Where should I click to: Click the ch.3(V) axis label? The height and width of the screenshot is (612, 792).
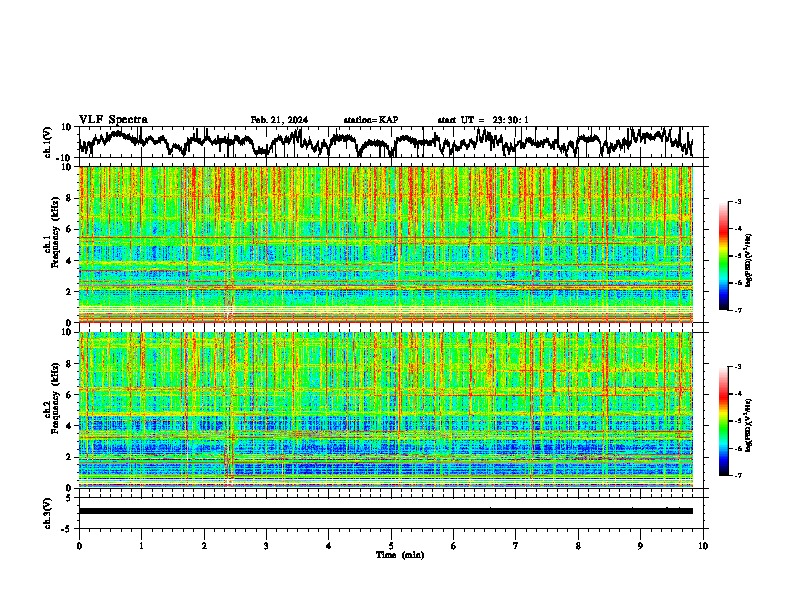click(48, 513)
